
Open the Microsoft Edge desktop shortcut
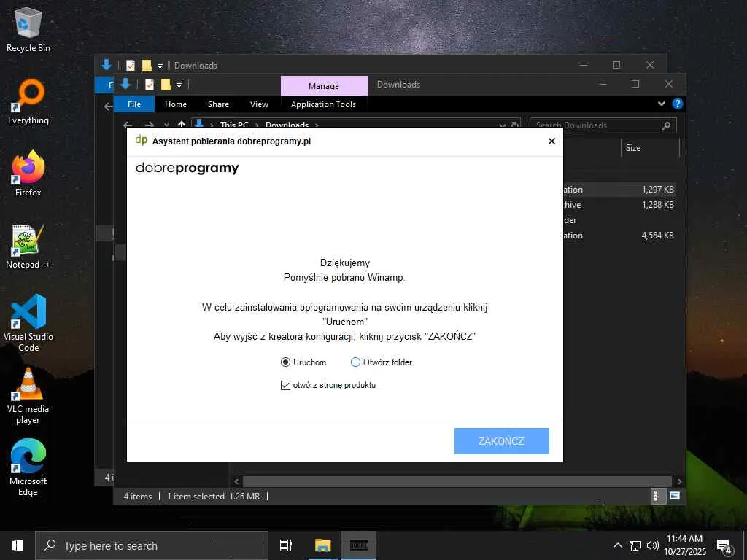pyautogui.click(x=28, y=467)
